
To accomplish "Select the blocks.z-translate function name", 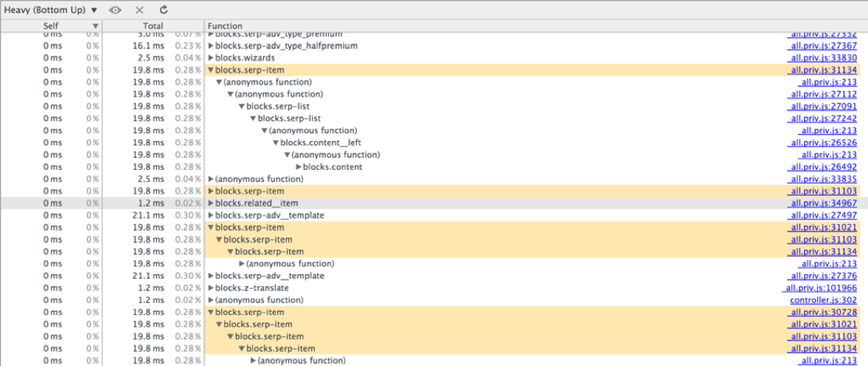I will [x=252, y=289].
